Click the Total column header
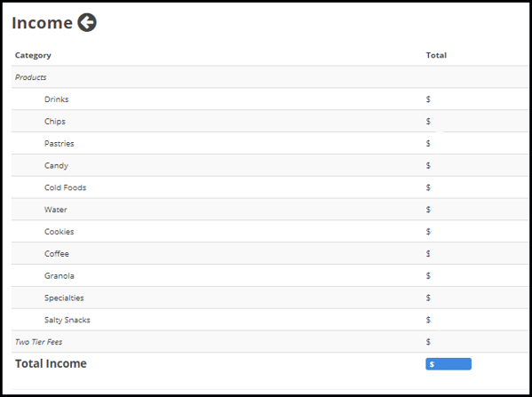The width and height of the screenshot is (532, 397). 436,55
